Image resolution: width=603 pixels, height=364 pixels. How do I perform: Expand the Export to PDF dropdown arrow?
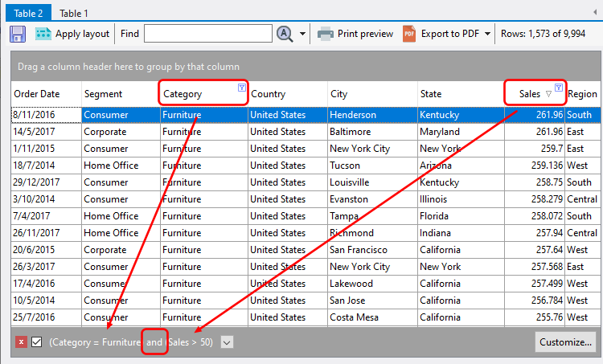pos(488,34)
